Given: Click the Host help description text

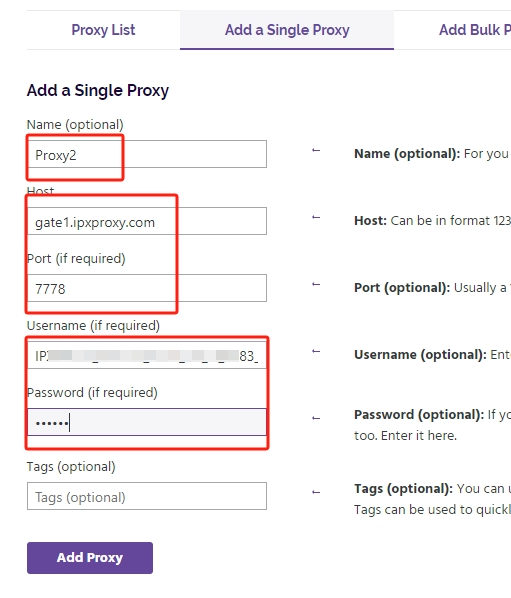Looking at the screenshot, I should pos(432,220).
